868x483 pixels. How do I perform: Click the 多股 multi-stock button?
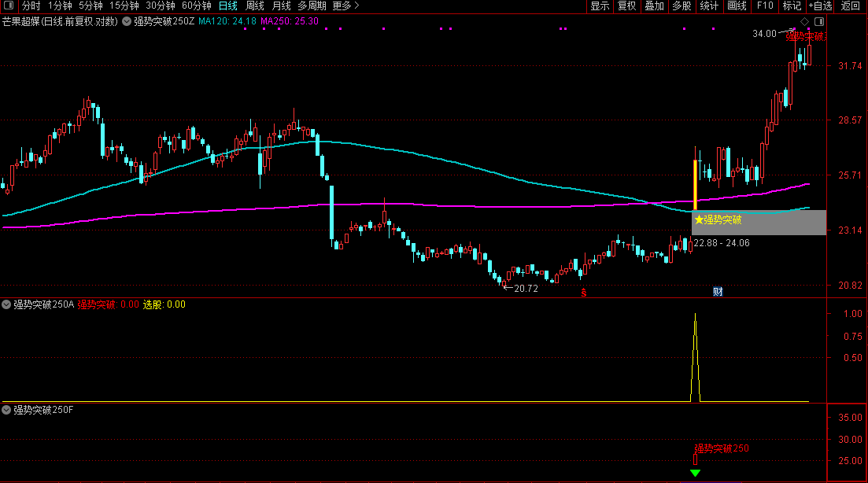click(x=682, y=6)
